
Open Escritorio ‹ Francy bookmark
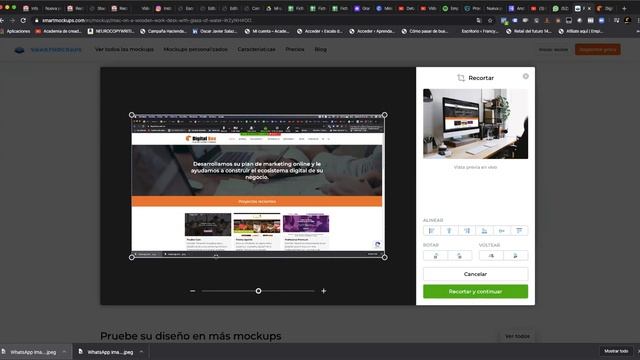[480, 31]
